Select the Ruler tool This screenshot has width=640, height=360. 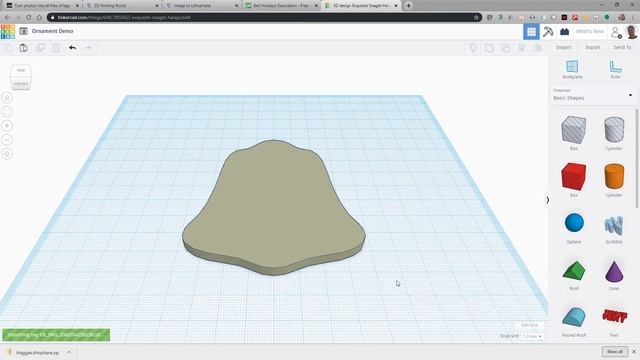tap(616, 69)
